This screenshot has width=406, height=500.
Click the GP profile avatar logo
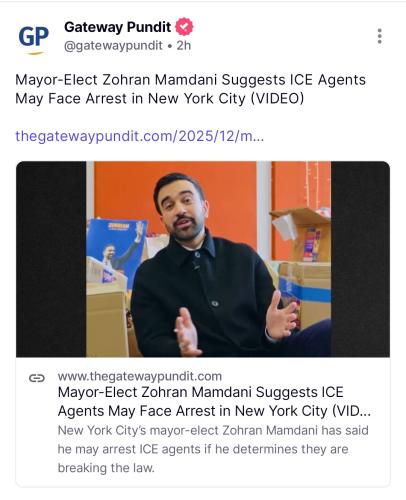pyautogui.click(x=33, y=38)
